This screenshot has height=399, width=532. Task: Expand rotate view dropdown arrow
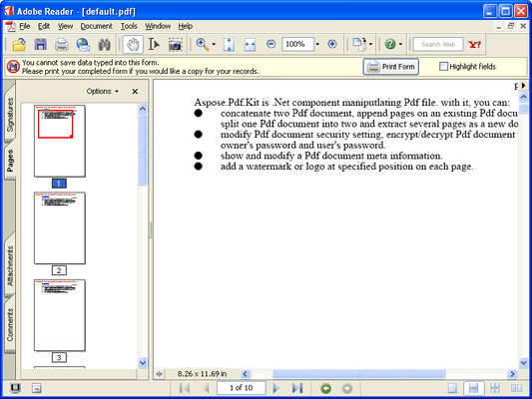[370, 44]
